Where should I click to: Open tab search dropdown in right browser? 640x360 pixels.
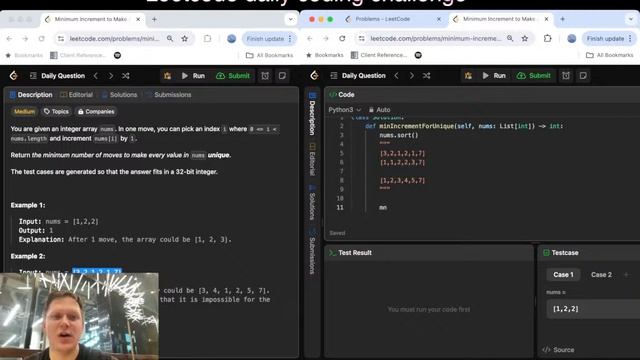(631, 19)
